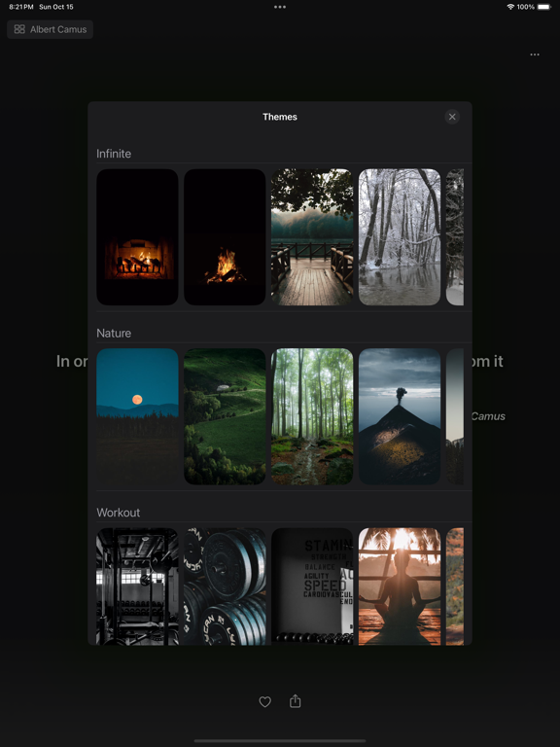Tap the three-dot multitasking indicator at top center

point(280,7)
